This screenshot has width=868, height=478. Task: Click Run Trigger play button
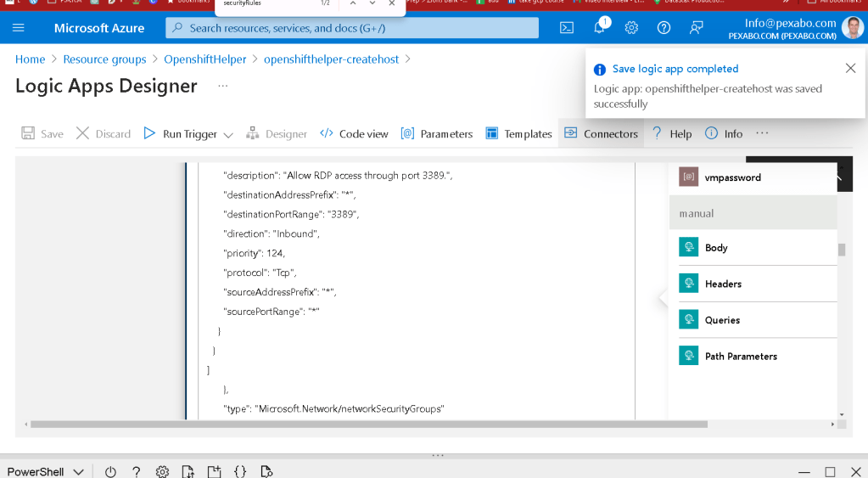tap(149, 133)
